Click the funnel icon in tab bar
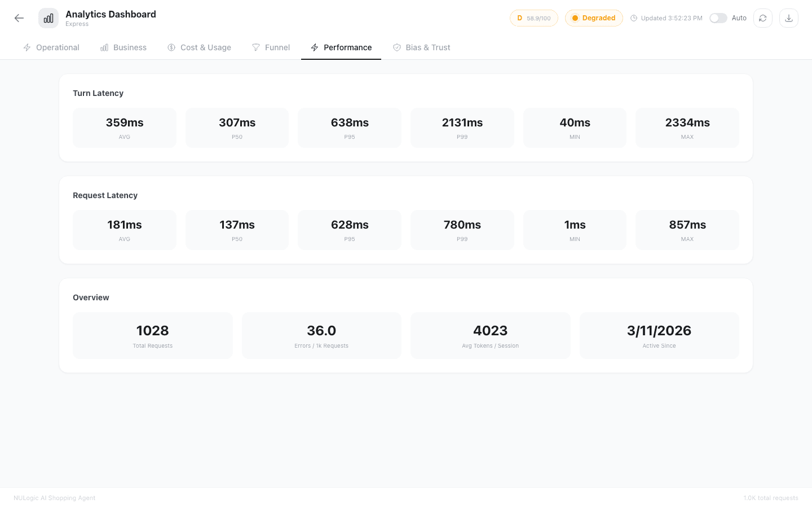Viewport: 812px width, 508px height. (256, 47)
